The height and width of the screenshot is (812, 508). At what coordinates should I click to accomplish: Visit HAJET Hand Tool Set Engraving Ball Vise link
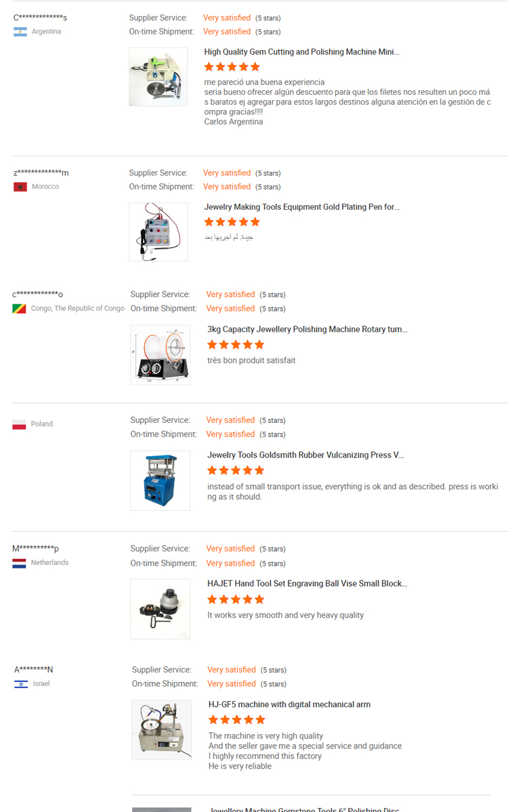point(307,583)
